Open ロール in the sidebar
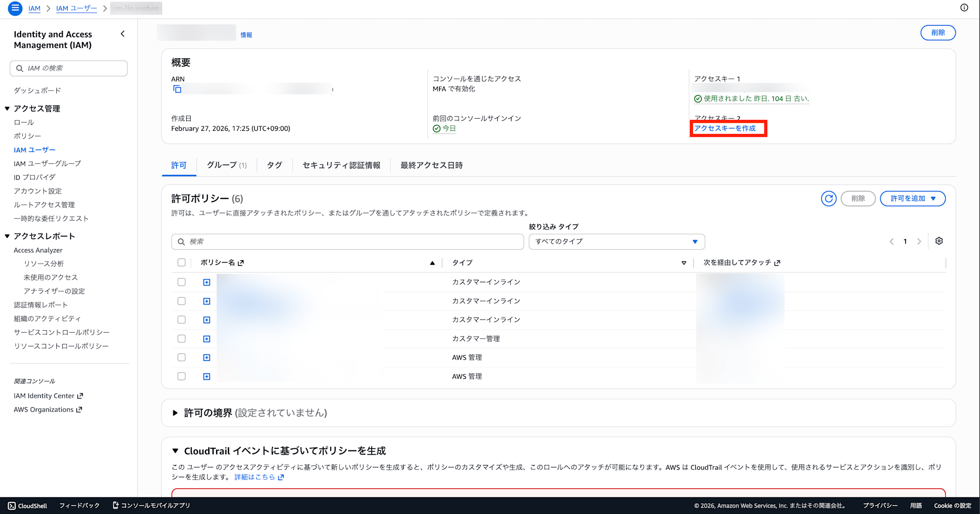Screen dimensions: 980x514 coord(24,122)
